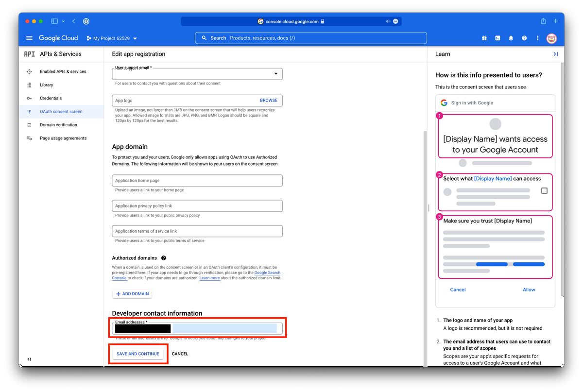Click the Learn panel vertical scrollbar
The width and height of the screenshot is (583, 392).
562,180
